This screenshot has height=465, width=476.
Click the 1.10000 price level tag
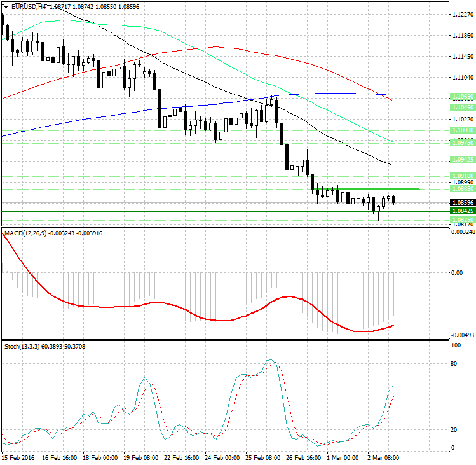coord(461,130)
